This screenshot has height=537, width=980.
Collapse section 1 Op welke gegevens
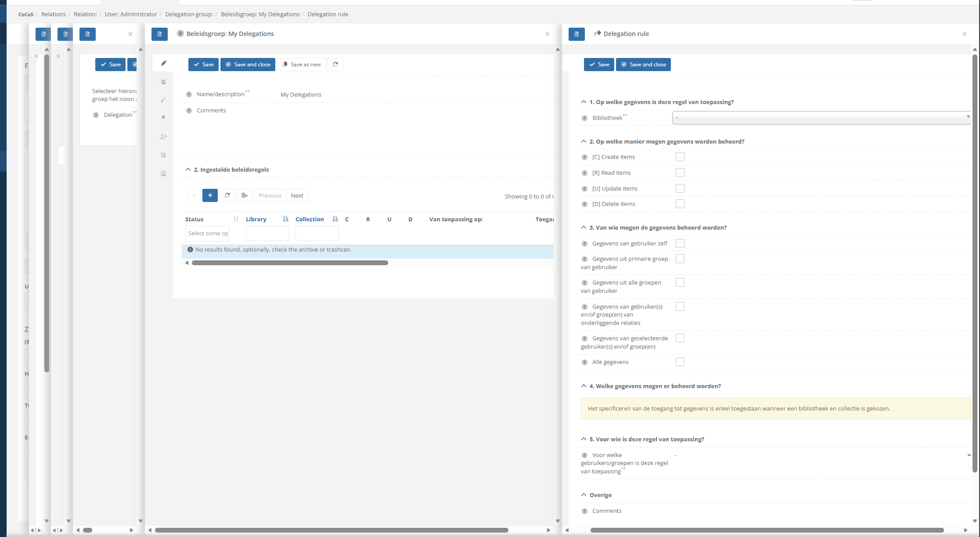[x=584, y=102]
